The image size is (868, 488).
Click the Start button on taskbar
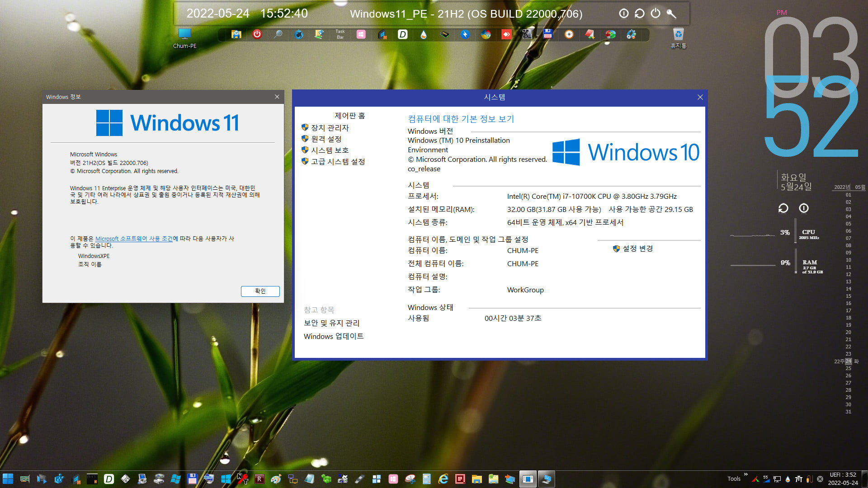(x=8, y=479)
